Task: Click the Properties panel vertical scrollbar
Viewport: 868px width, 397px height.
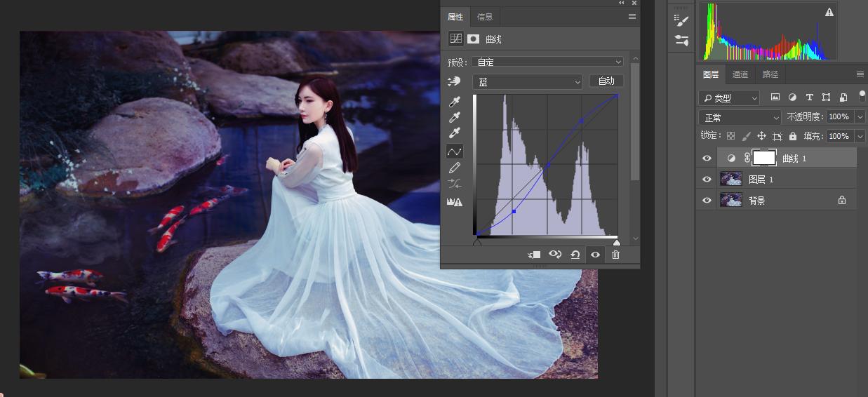Action: click(x=634, y=123)
